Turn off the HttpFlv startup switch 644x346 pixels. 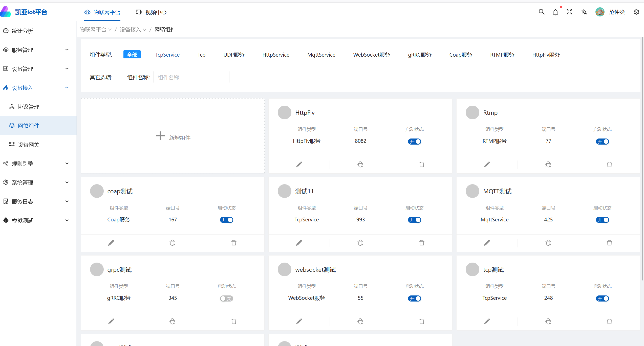point(414,142)
